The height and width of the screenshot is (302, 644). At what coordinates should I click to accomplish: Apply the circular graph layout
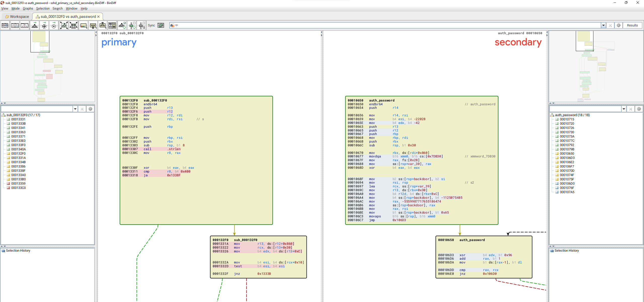pyautogui.click(x=54, y=25)
